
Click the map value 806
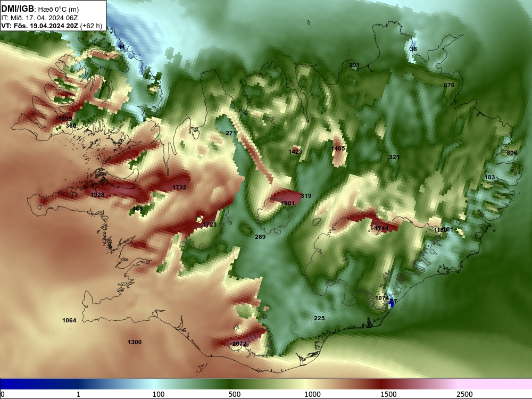point(512,153)
